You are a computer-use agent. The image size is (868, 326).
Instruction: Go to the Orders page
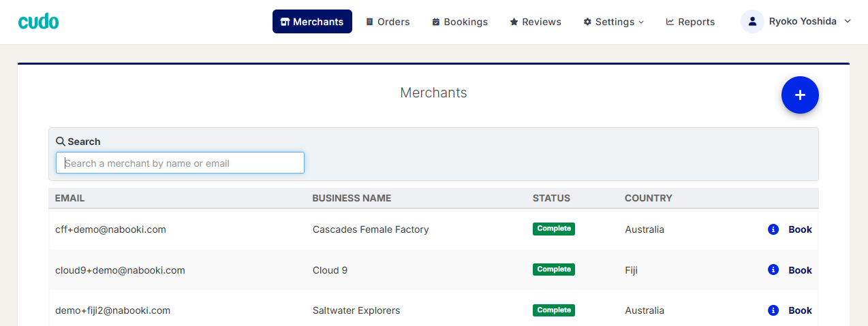(388, 22)
